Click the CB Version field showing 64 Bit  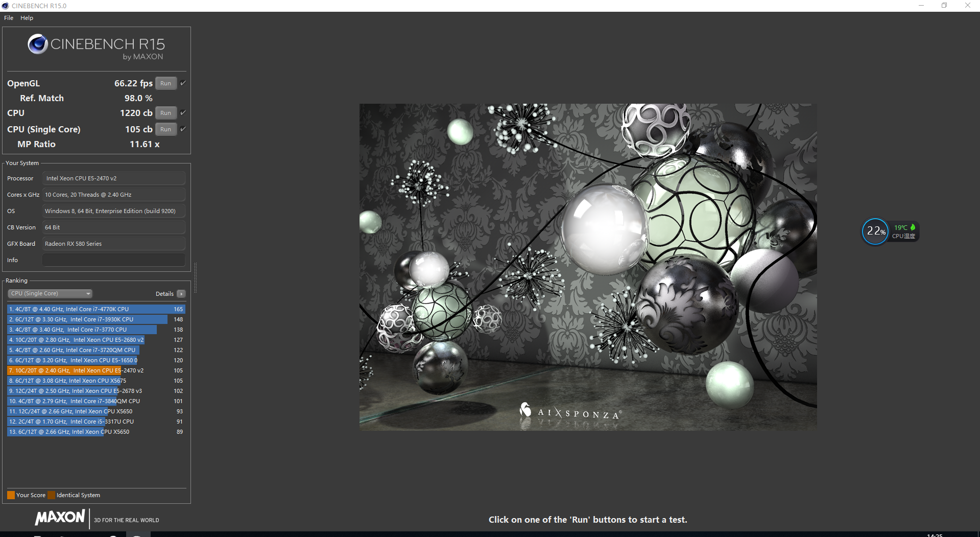click(113, 227)
